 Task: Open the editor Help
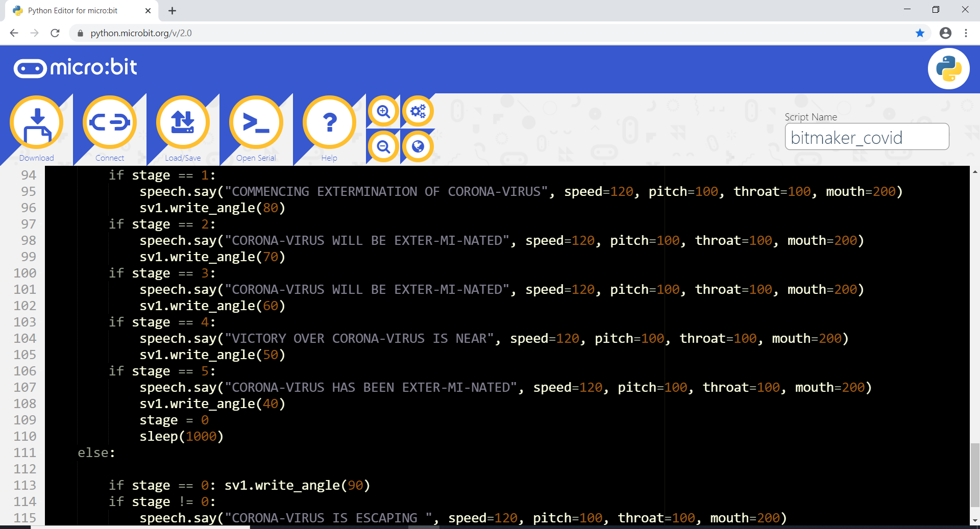[329, 122]
